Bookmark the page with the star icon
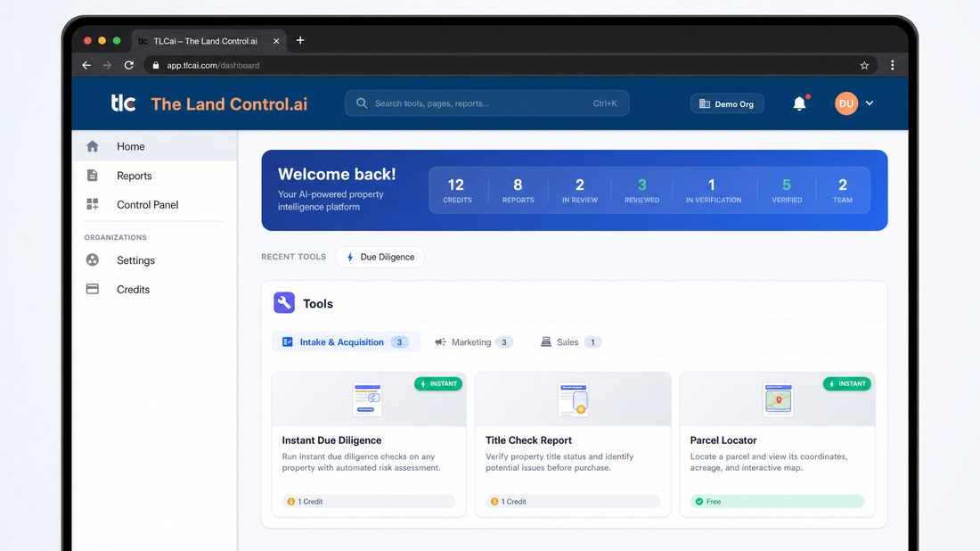 tap(864, 65)
